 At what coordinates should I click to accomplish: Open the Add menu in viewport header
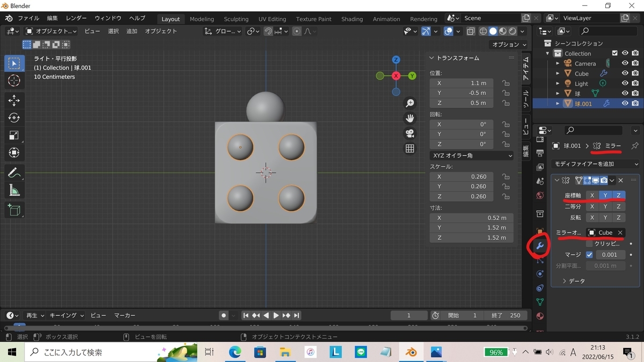[132, 32]
